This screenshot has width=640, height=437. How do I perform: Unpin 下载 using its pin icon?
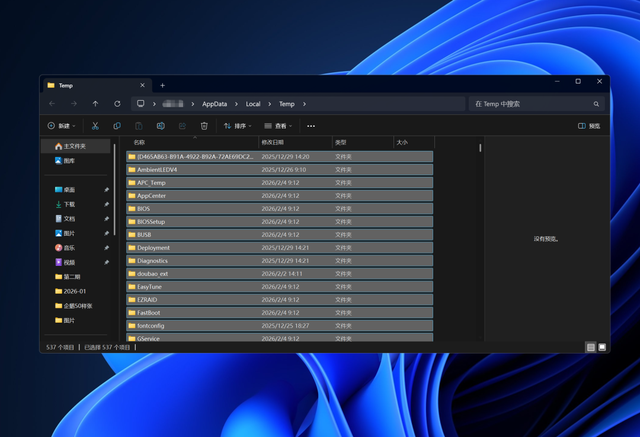[107, 204]
